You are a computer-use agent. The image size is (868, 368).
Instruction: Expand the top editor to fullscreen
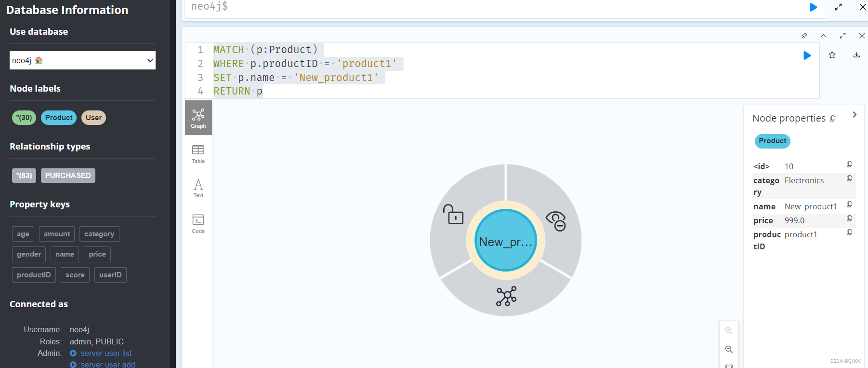coord(839,7)
